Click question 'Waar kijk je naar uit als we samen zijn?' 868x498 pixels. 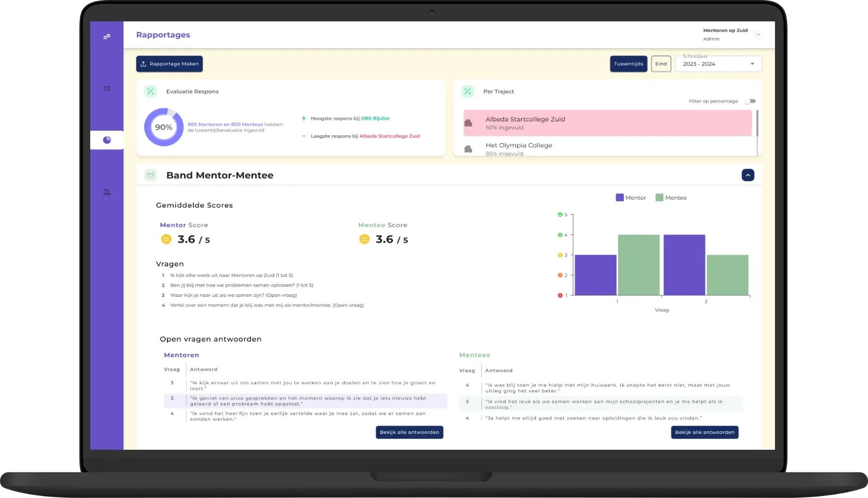233,295
